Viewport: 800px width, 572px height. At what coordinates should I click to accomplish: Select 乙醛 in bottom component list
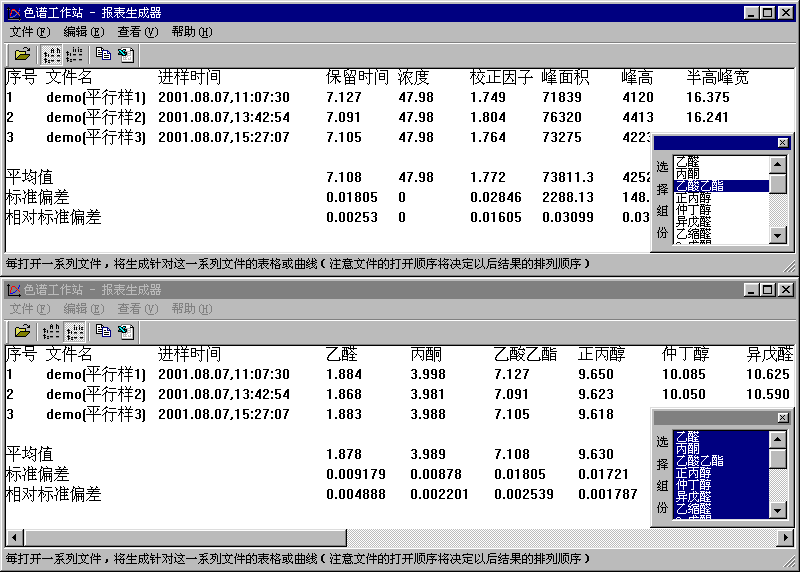(x=721, y=437)
